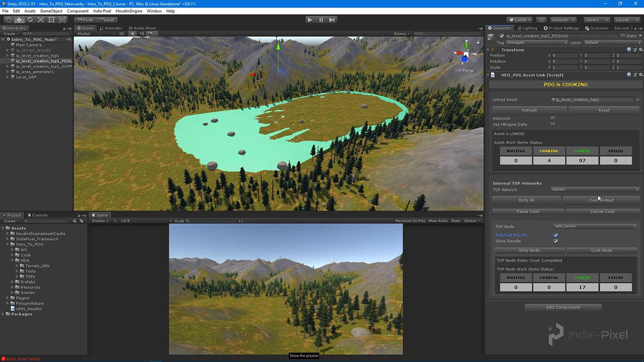Click Search by Type icon in Project

(x=74, y=221)
